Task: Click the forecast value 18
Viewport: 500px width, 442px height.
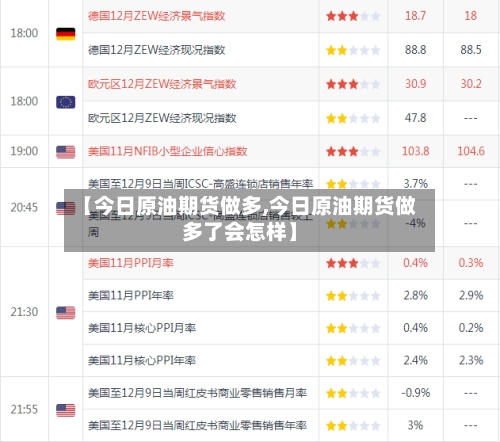Action: tap(471, 16)
